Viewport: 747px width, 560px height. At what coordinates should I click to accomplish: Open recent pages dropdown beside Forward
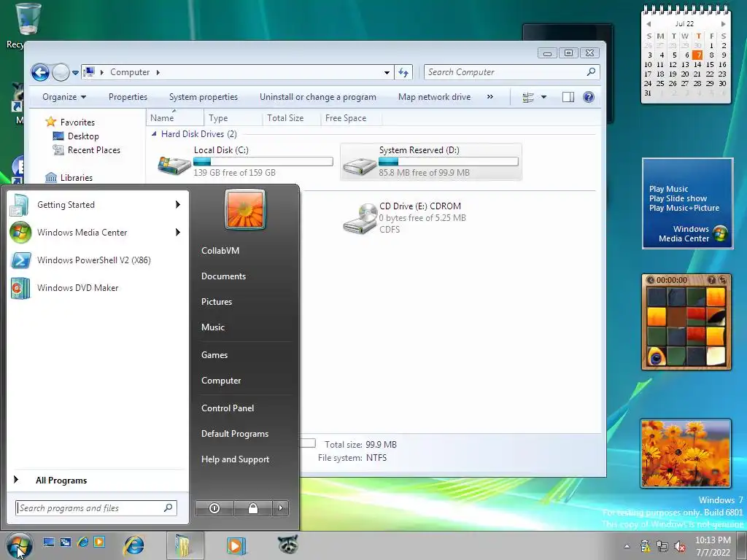[x=75, y=74]
